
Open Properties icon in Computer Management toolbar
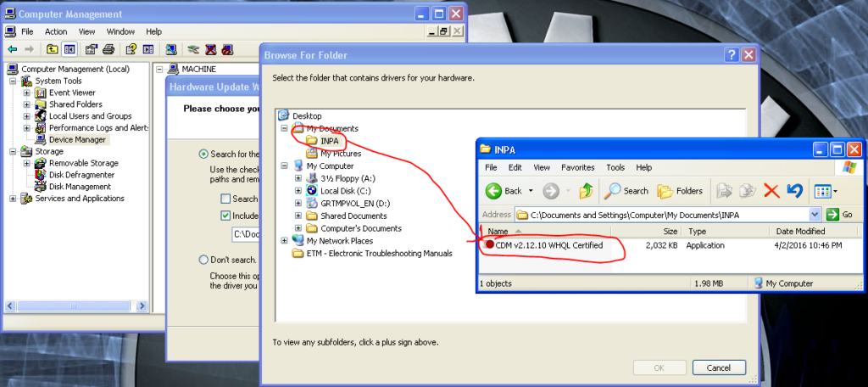[92, 49]
